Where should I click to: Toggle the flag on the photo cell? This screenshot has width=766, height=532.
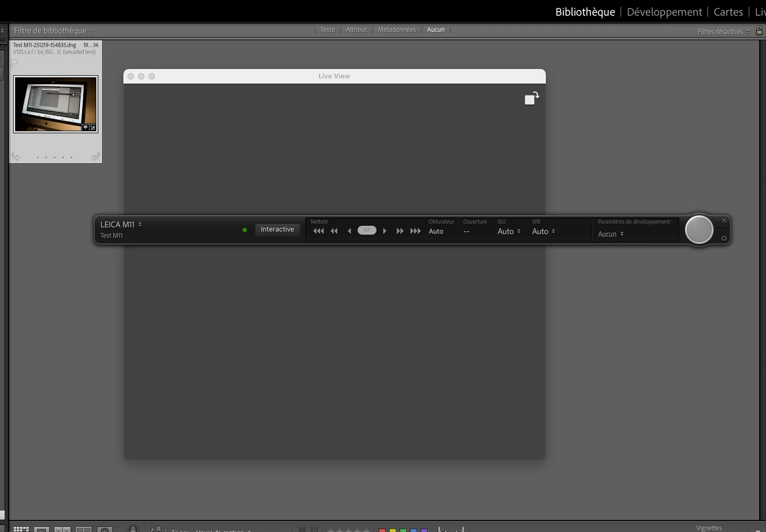[x=15, y=63]
